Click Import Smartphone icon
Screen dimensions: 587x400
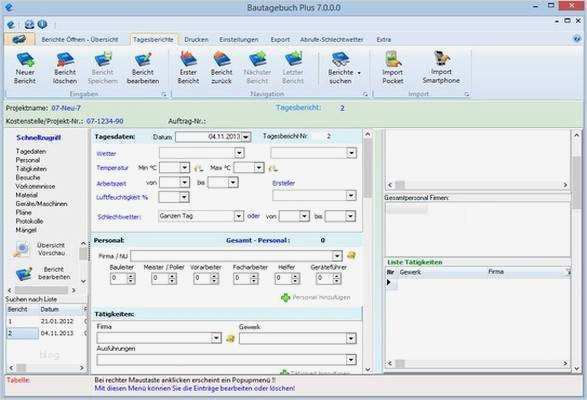tap(441, 59)
